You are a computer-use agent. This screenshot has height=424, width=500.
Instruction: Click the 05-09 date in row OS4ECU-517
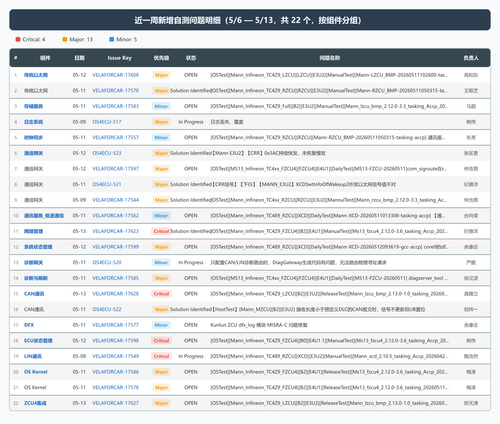click(79, 122)
